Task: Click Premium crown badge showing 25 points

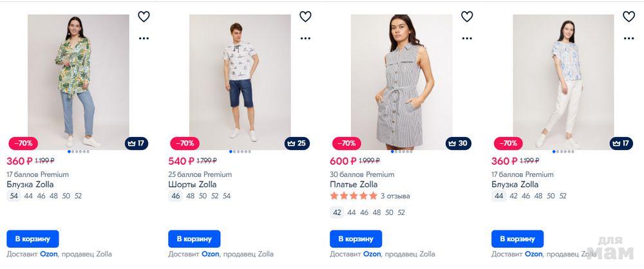Action: click(x=297, y=143)
